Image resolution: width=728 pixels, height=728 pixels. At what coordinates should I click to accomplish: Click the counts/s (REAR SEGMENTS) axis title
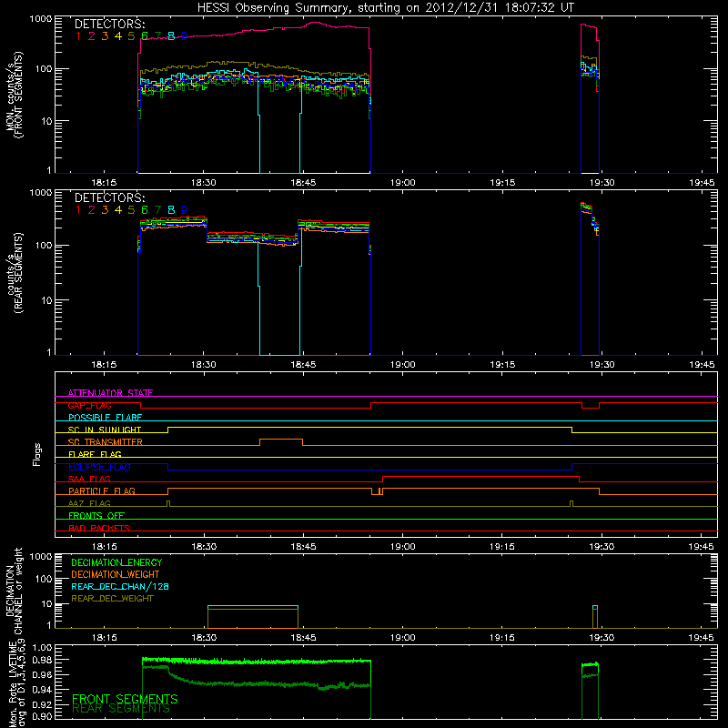14,273
